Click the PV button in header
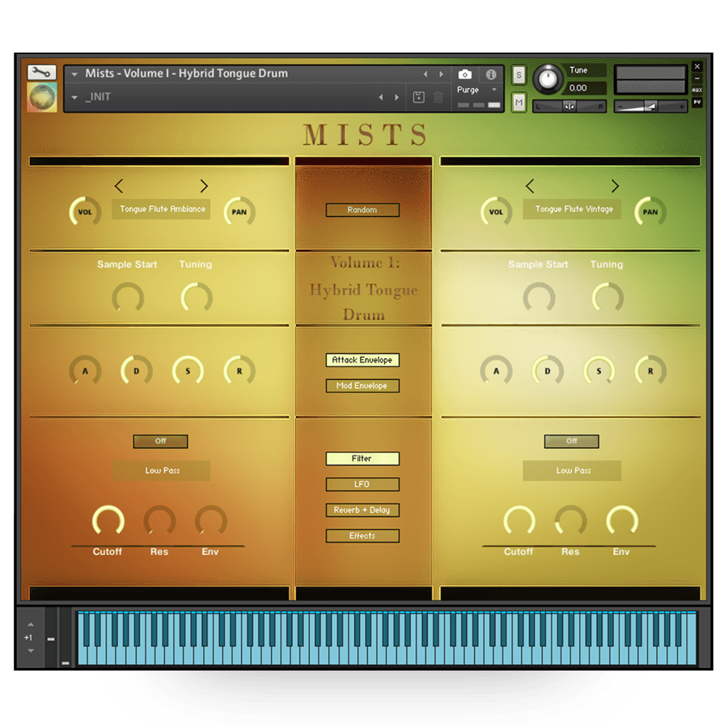 [696, 103]
